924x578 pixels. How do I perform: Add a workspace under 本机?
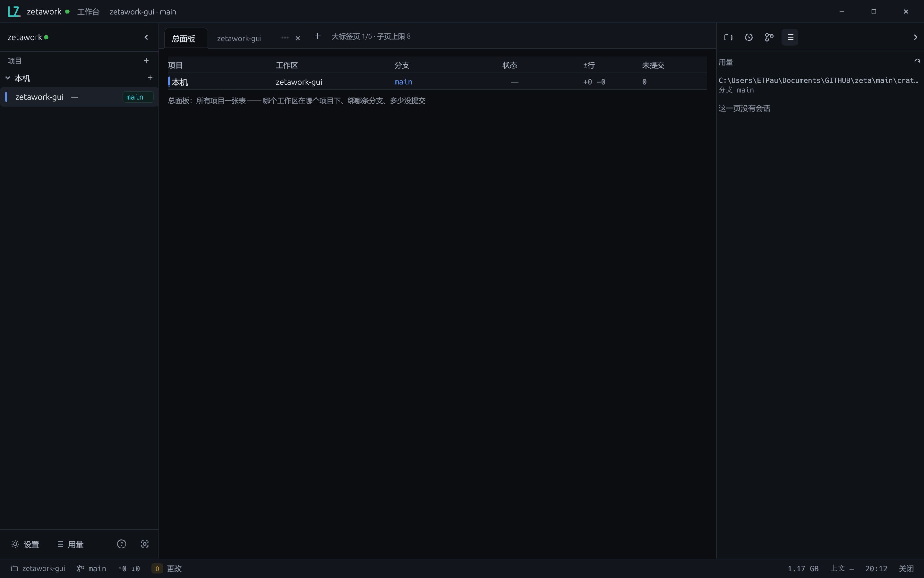pos(150,78)
